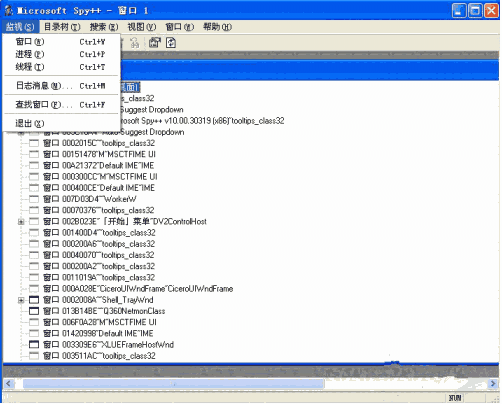The image size is (502, 404).
Task: Click the NUM status bar indicator
Action: (x=455, y=398)
